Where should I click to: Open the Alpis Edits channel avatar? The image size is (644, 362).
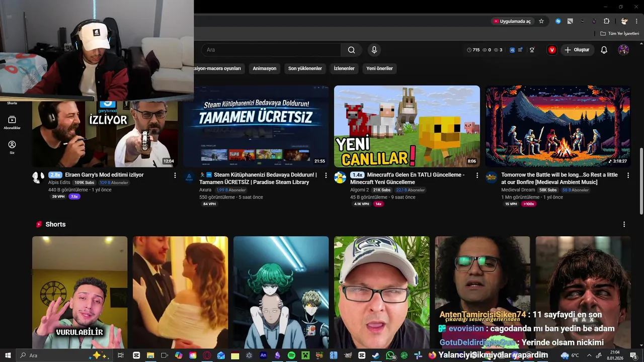(x=38, y=177)
